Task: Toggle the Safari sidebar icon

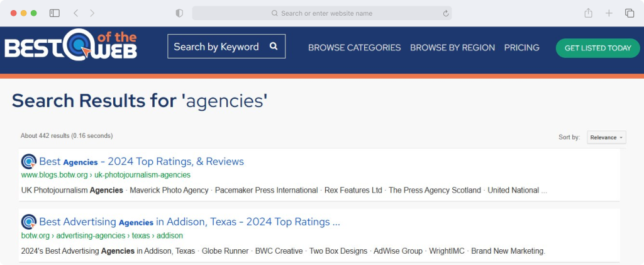Action: point(55,13)
